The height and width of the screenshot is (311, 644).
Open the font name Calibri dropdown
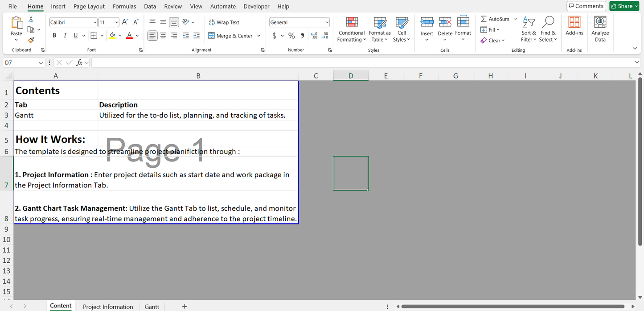coord(95,22)
